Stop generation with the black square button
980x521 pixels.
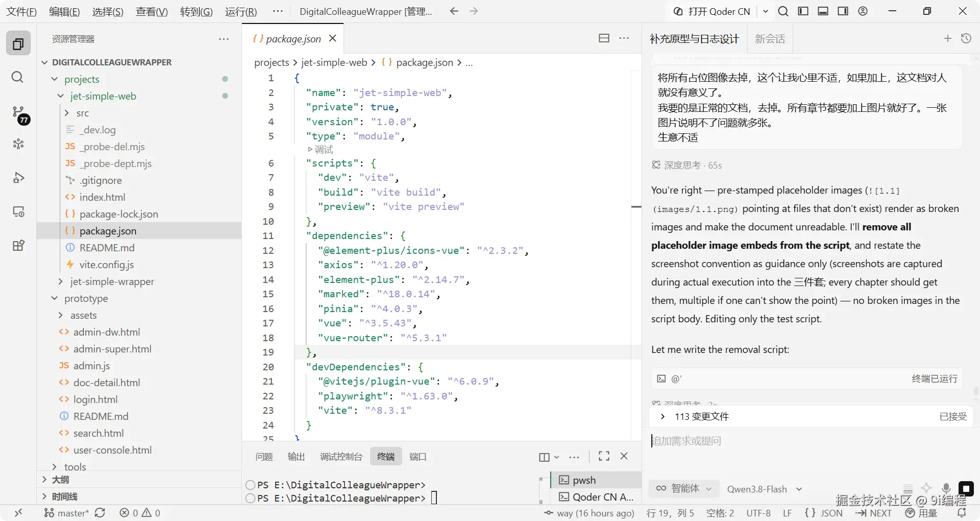point(966,488)
